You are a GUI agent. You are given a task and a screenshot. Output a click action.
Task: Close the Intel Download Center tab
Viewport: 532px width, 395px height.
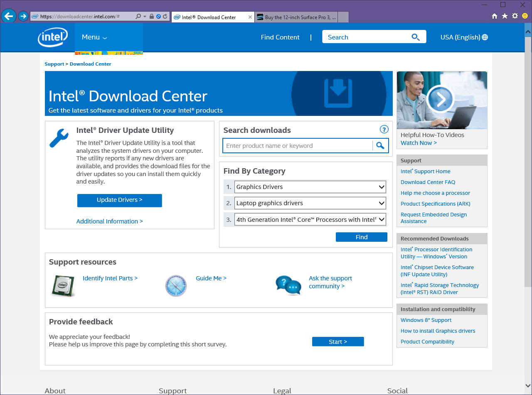pos(250,17)
